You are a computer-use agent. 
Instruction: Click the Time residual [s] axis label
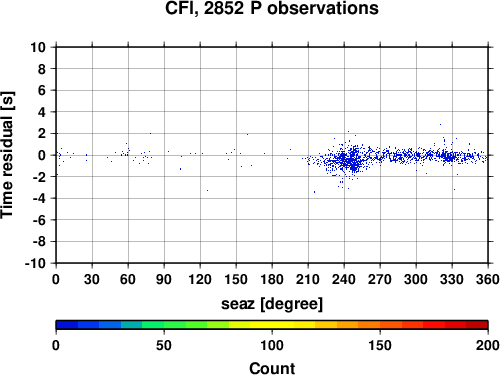pos(7,155)
